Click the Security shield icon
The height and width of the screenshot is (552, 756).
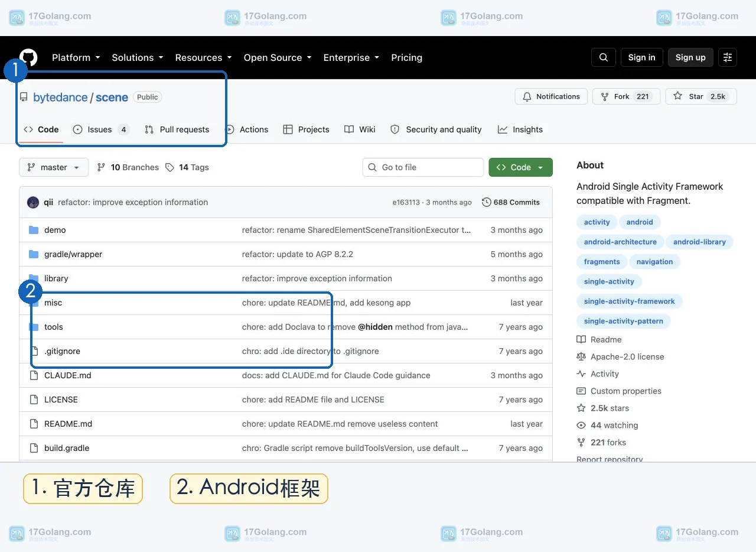coord(395,129)
